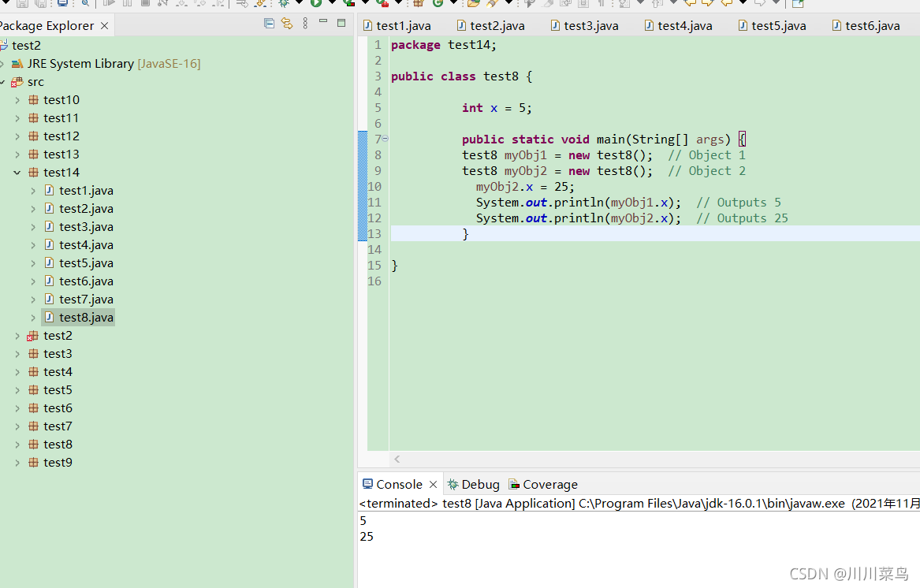
Task: Click editor horizontal scrollbar left arrow
Action: click(397, 460)
